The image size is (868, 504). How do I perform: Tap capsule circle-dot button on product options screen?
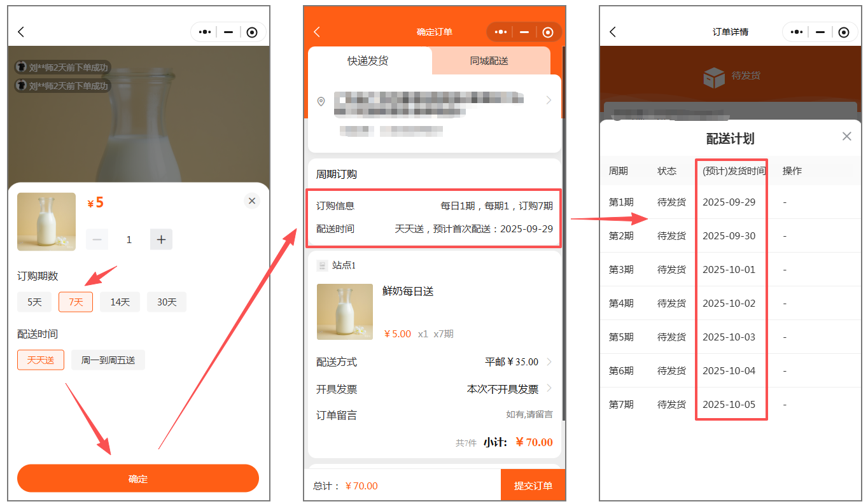[x=252, y=32]
